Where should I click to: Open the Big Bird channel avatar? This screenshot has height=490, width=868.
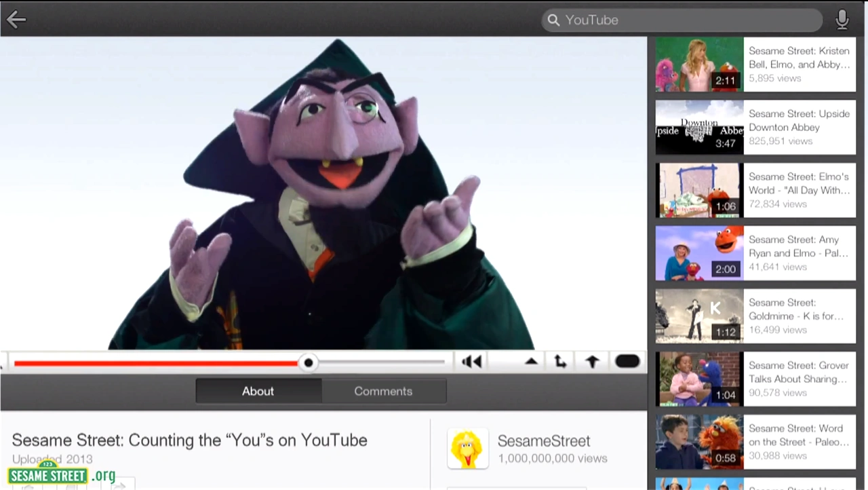(x=468, y=448)
